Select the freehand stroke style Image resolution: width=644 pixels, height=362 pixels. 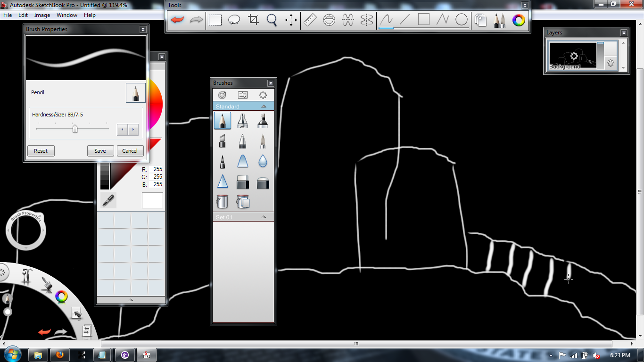[386, 20]
